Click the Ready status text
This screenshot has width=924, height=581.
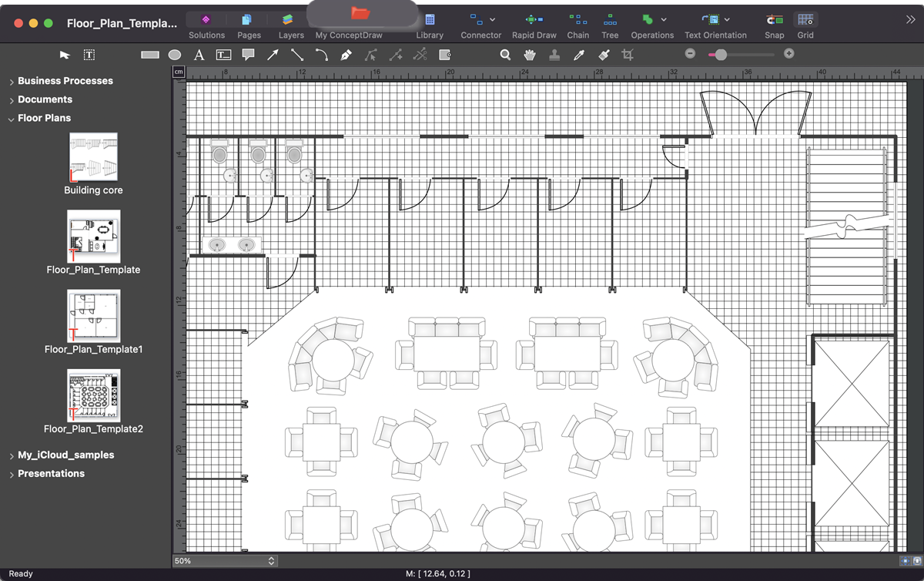(x=21, y=574)
